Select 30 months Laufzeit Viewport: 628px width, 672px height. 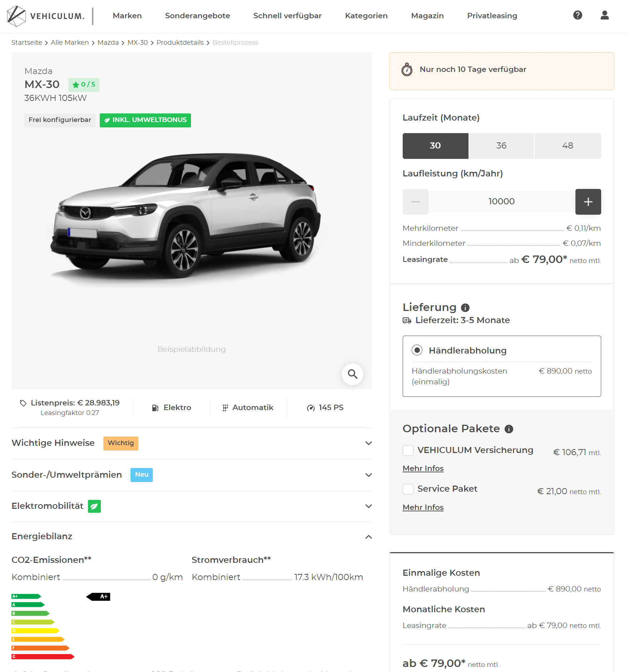coord(435,146)
